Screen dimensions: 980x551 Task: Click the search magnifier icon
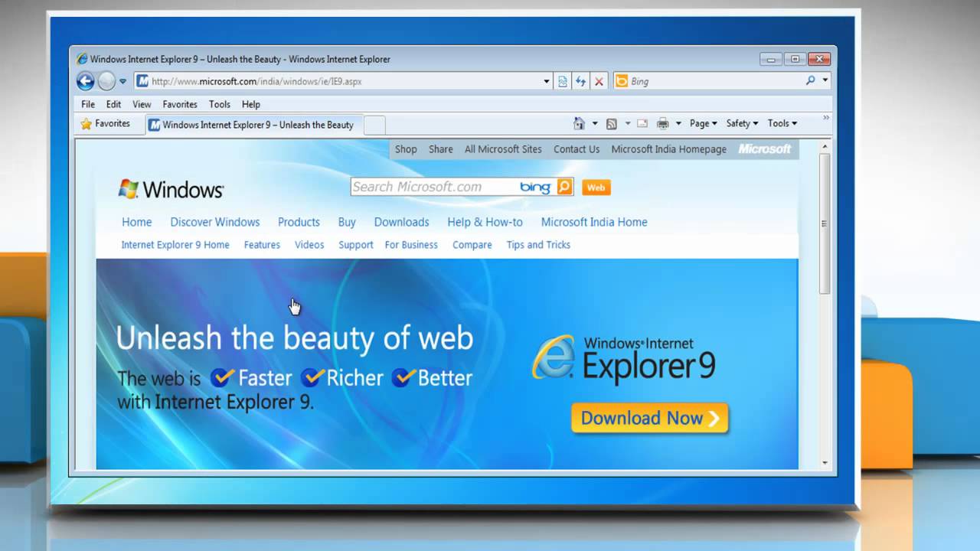point(811,80)
